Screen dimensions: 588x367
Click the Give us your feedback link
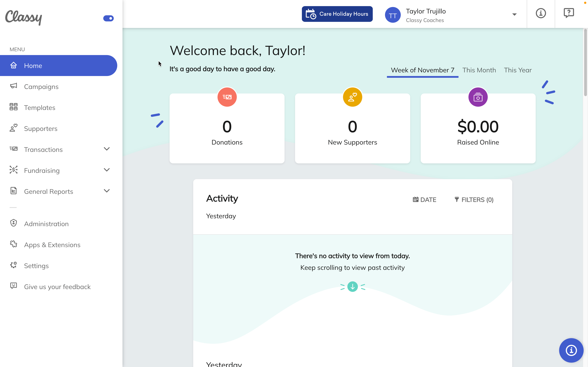(57, 287)
